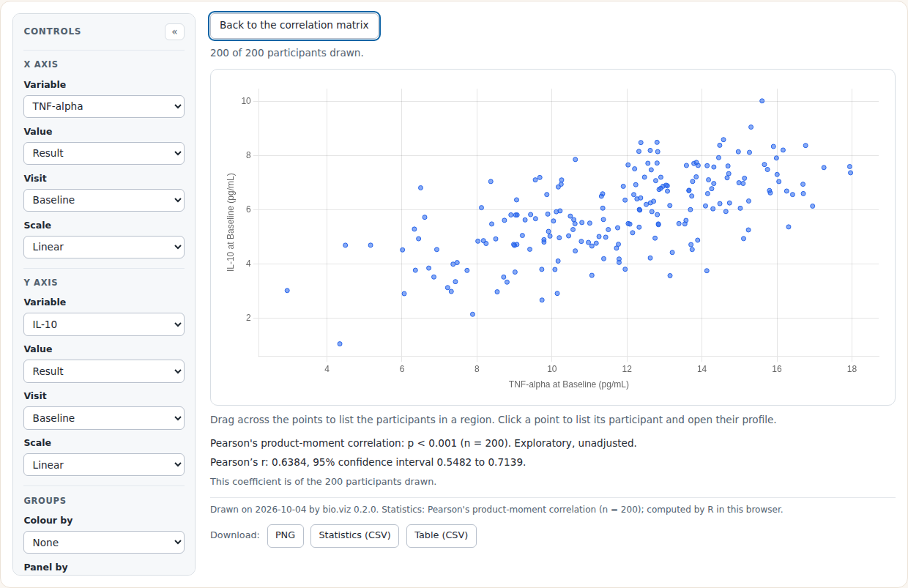Image resolution: width=908 pixels, height=588 pixels.
Task: Click the 'TNF-alpha at Baseline (pg/mL)' axis title
Action: (x=569, y=384)
